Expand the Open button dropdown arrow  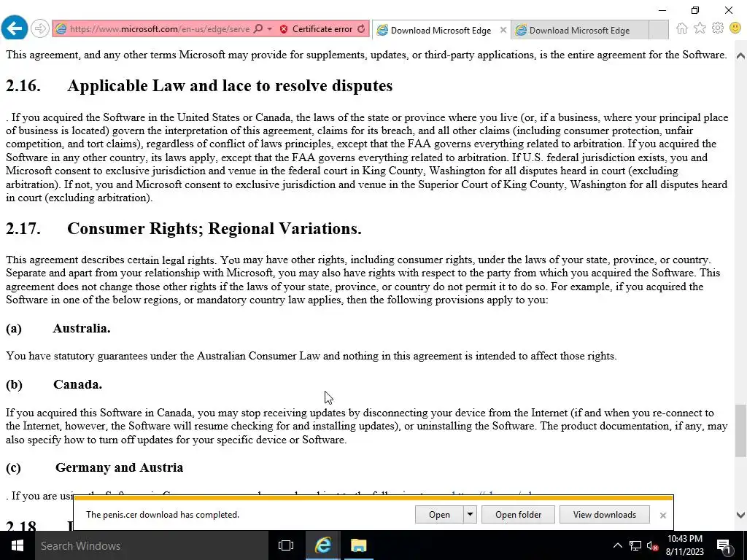click(471, 515)
